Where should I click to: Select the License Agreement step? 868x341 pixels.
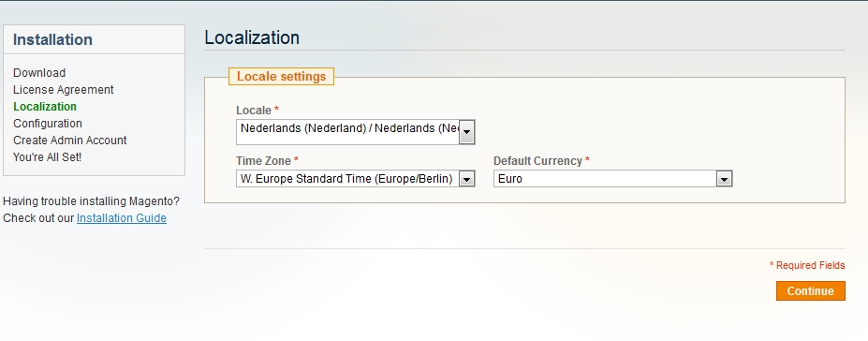63,90
